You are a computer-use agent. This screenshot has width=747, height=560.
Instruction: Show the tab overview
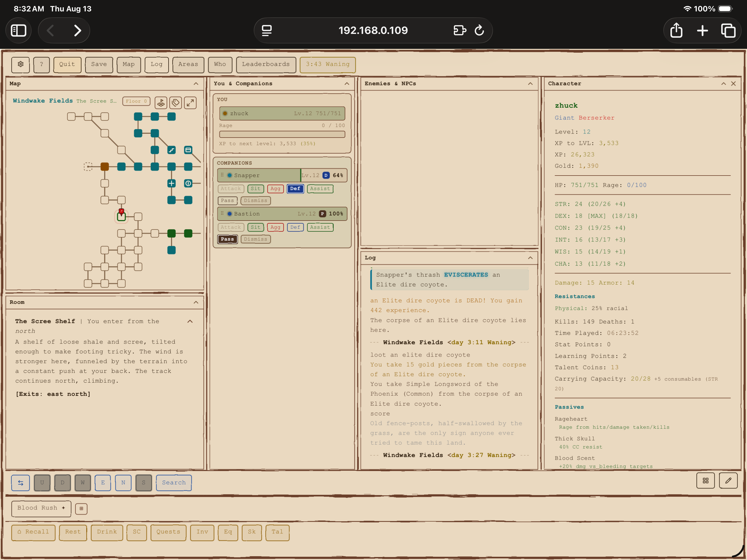tap(729, 30)
